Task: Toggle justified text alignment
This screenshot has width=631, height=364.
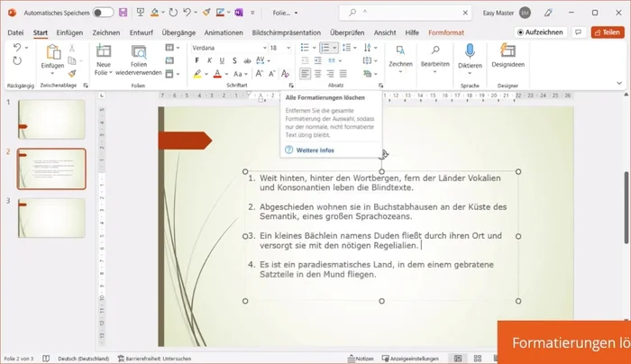Action: [x=343, y=74]
